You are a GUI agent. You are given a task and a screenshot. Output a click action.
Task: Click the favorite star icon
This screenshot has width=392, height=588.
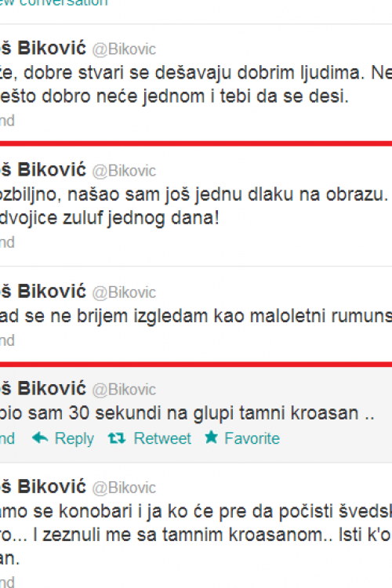click(211, 437)
